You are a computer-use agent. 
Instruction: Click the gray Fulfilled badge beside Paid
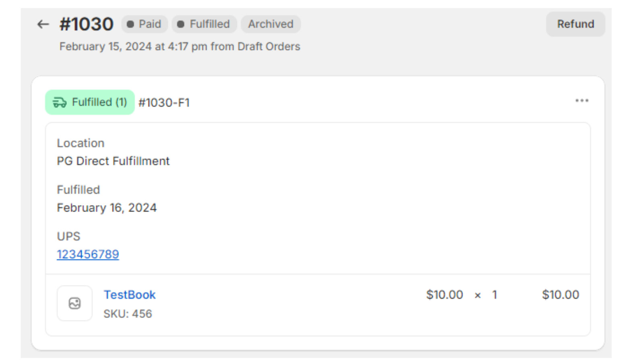204,24
